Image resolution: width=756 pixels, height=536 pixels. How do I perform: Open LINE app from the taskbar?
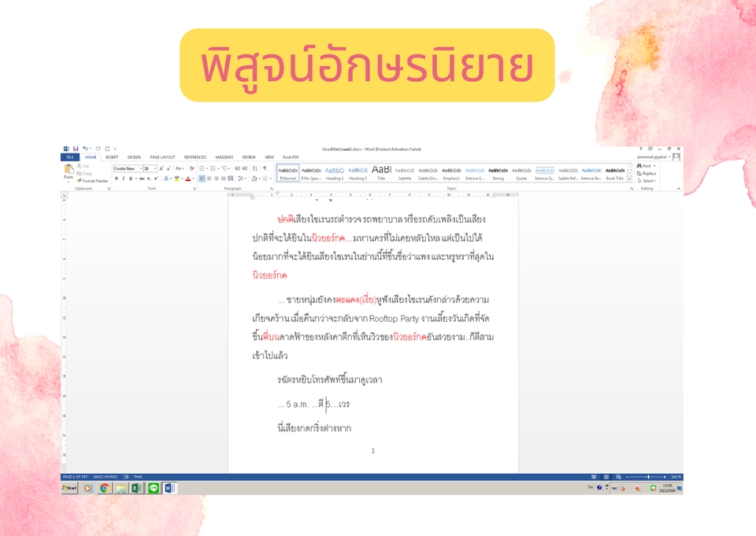pyautogui.click(x=154, y=488)
